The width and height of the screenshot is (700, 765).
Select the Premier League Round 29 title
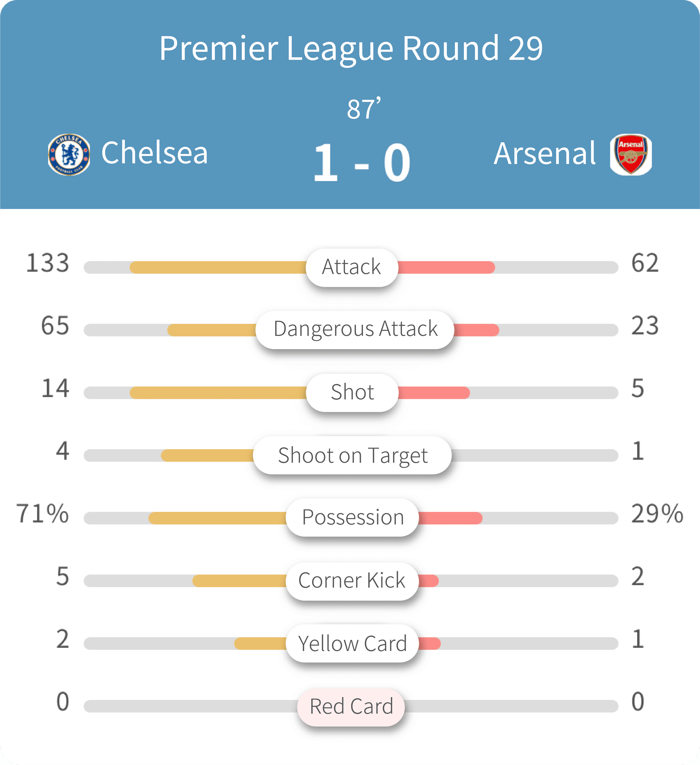pyautogui.click(x=351, y=48)
